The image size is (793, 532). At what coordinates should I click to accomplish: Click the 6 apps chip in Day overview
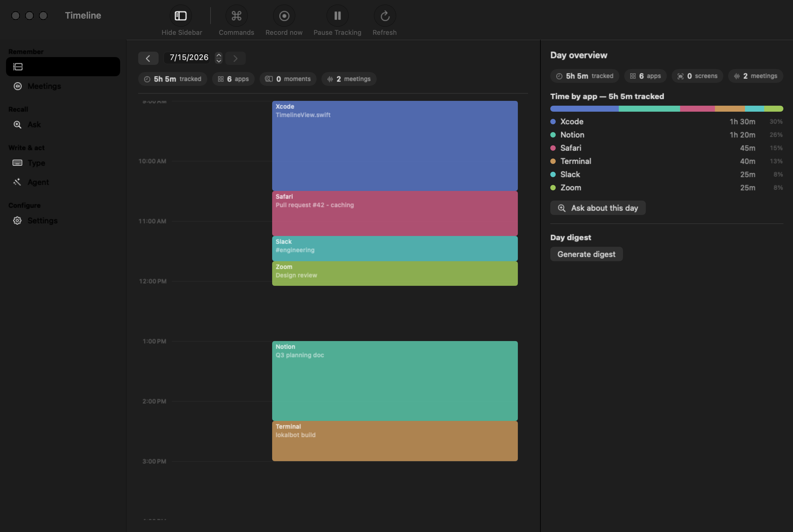(x=645, y=76)
